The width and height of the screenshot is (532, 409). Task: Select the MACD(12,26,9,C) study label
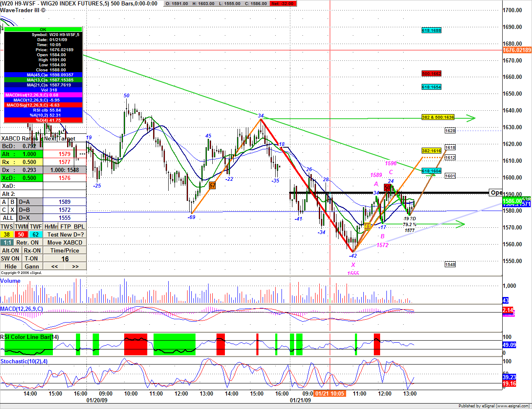21,309
